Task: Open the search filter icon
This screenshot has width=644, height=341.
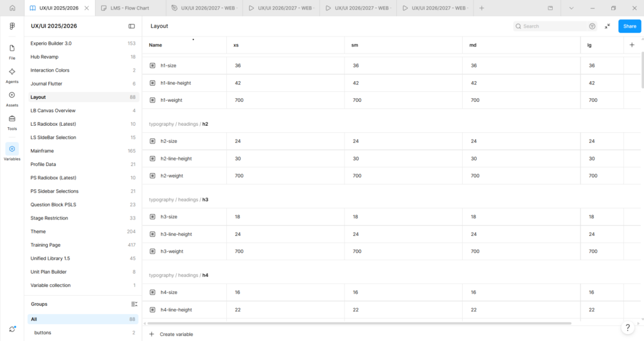Action: 592,26
